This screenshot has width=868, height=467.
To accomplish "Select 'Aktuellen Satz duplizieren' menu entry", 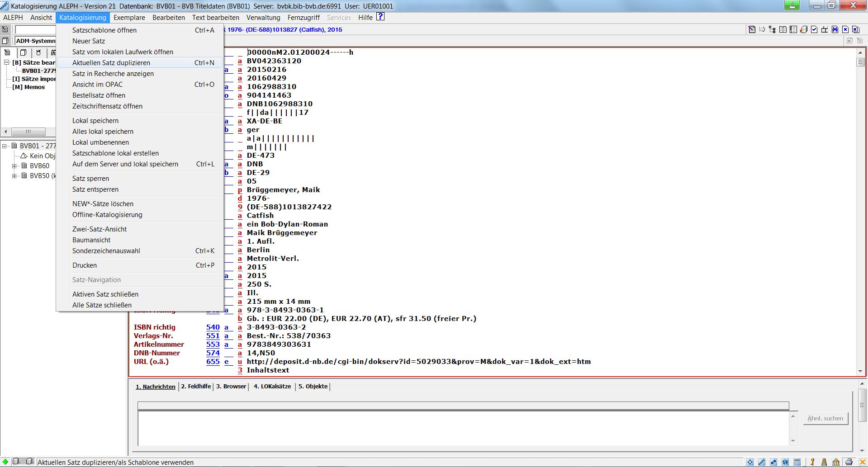I will [x=111, y=63].
